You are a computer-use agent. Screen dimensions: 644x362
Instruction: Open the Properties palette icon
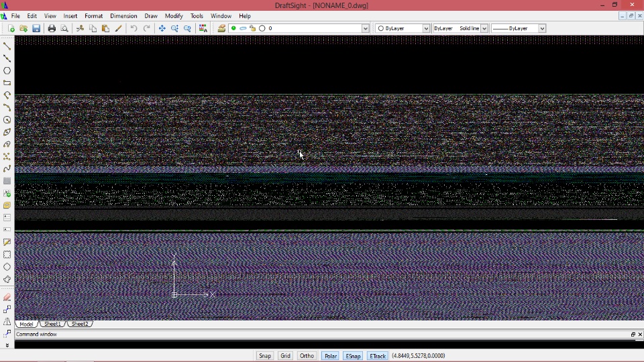[203, 28]
